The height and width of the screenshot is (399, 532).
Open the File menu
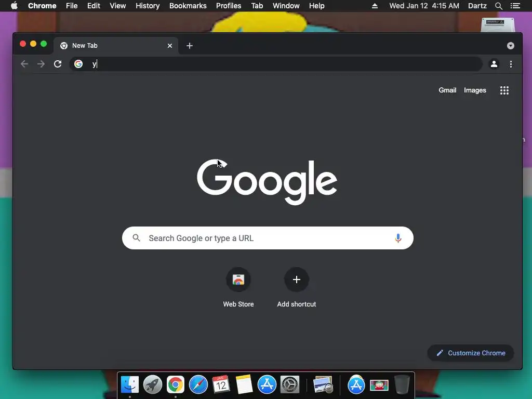(x=72, y=6)
